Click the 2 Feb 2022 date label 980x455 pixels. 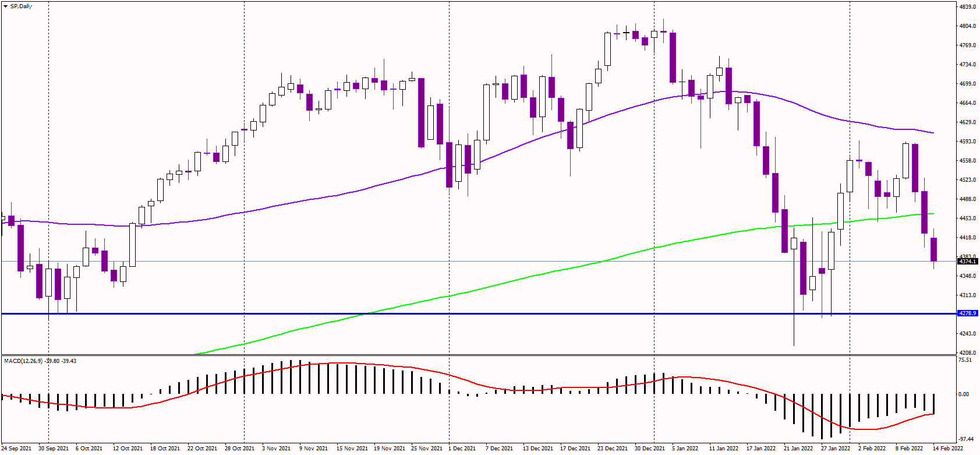872,449
